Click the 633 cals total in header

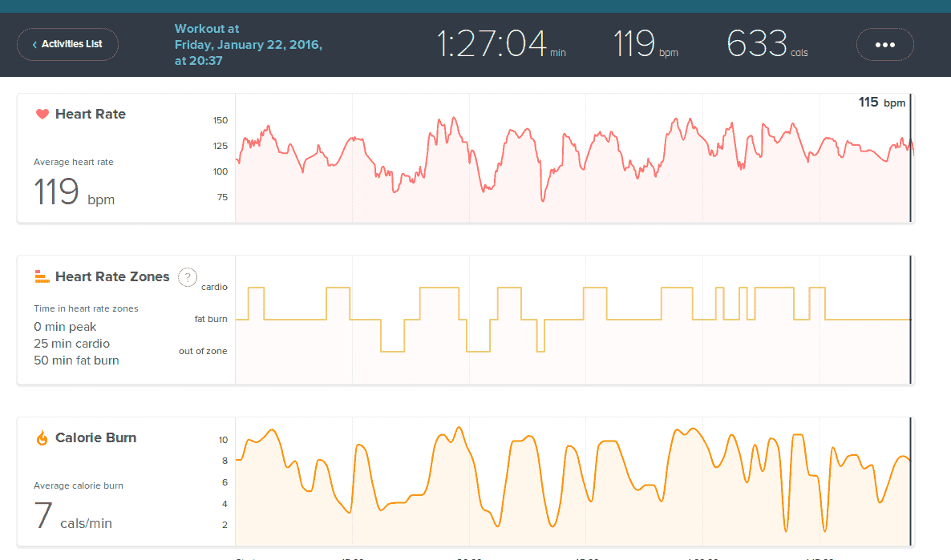pyautogui.click(x=757, y=43)
